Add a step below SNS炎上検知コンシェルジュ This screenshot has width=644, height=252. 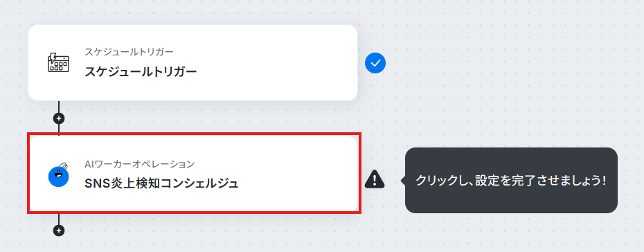(59, 231)
